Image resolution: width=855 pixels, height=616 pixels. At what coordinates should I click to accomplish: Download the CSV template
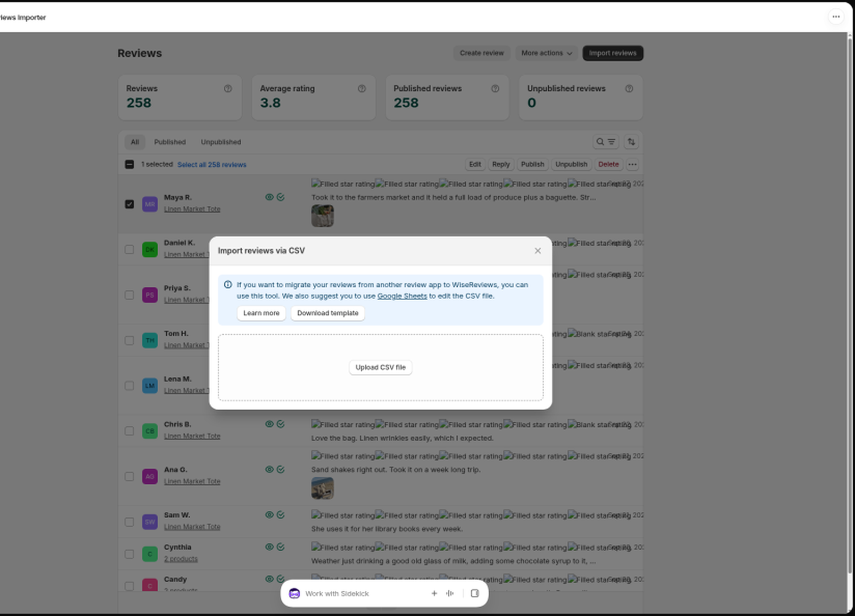point(327,313)
